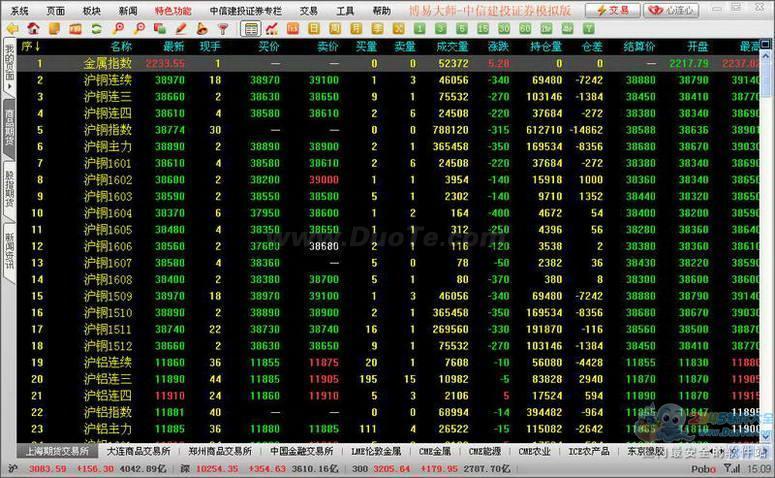Toggle the quote list table view
This screenshot has height=478, width=775.
coord(251,28)
